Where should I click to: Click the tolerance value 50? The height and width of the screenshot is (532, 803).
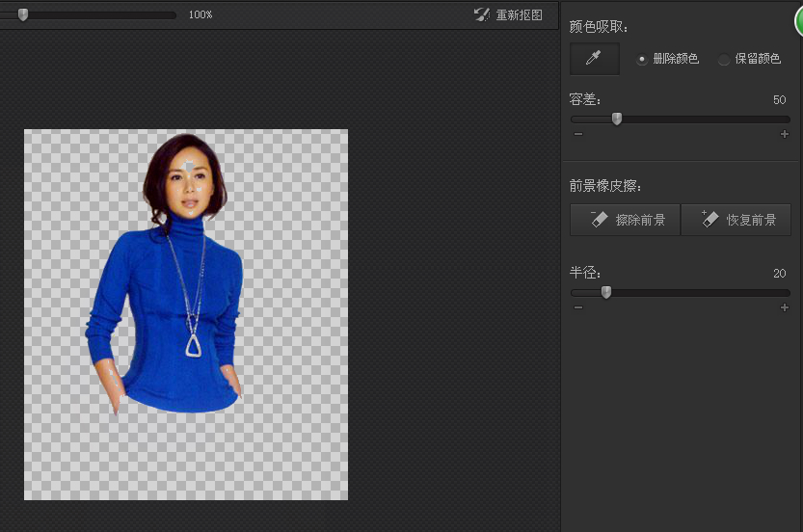[x=780, y=100]
